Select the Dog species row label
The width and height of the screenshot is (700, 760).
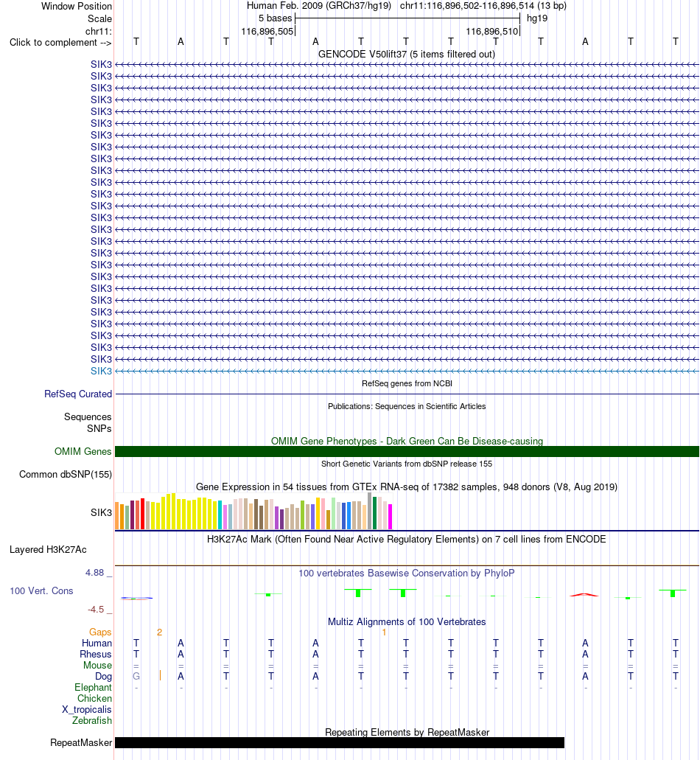click(x=103, y=677)
